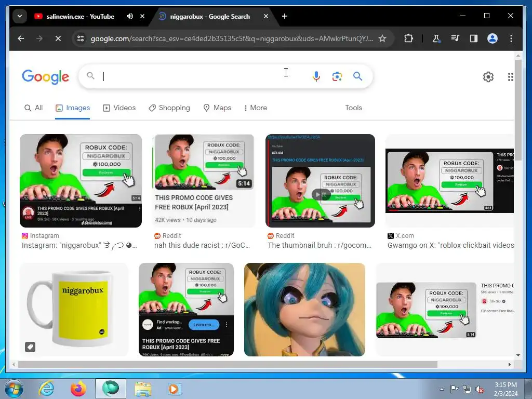Screen dimensions: 532x399
Task: Switch to the Maps results tab
Action: (x=217, y=108)
